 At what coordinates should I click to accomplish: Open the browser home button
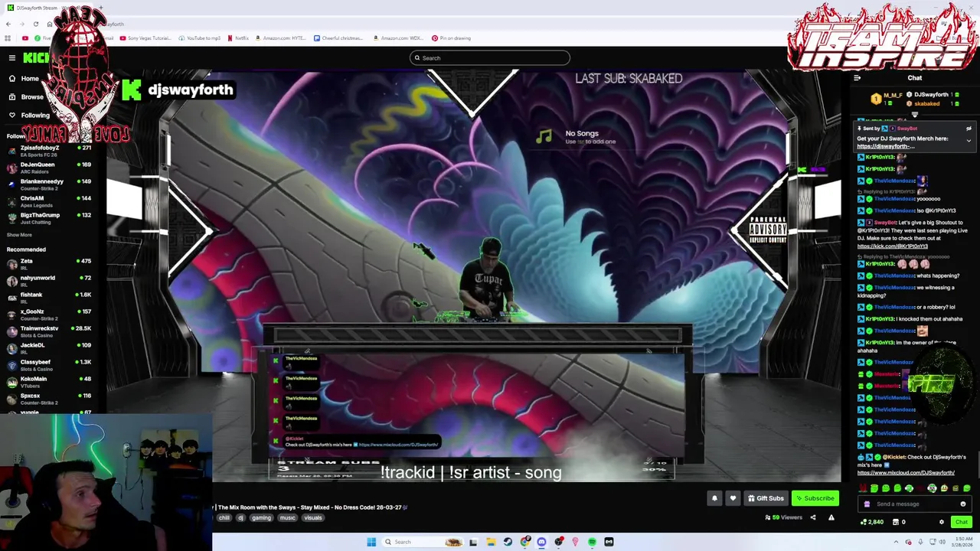tap(50, 24)
